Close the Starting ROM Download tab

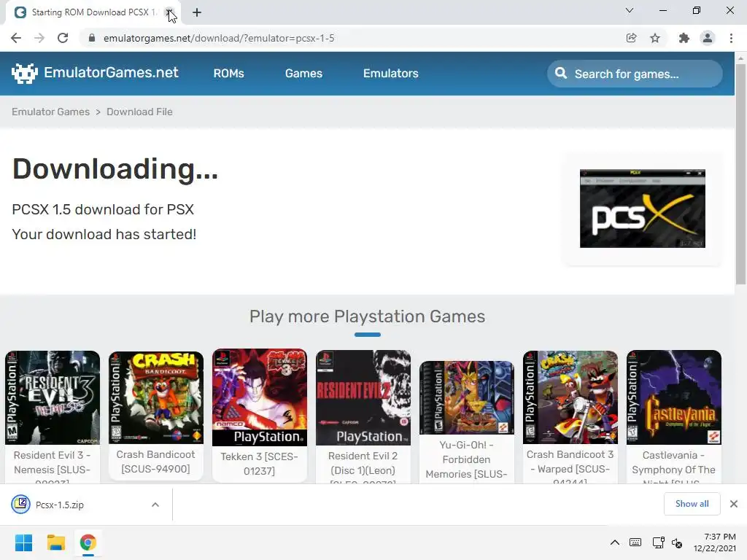(169, 12)
